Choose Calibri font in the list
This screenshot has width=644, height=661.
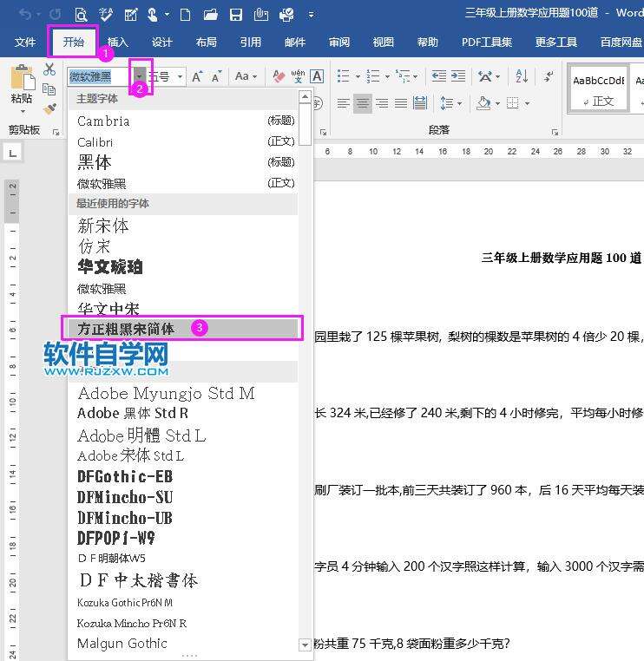click(183, 141)
